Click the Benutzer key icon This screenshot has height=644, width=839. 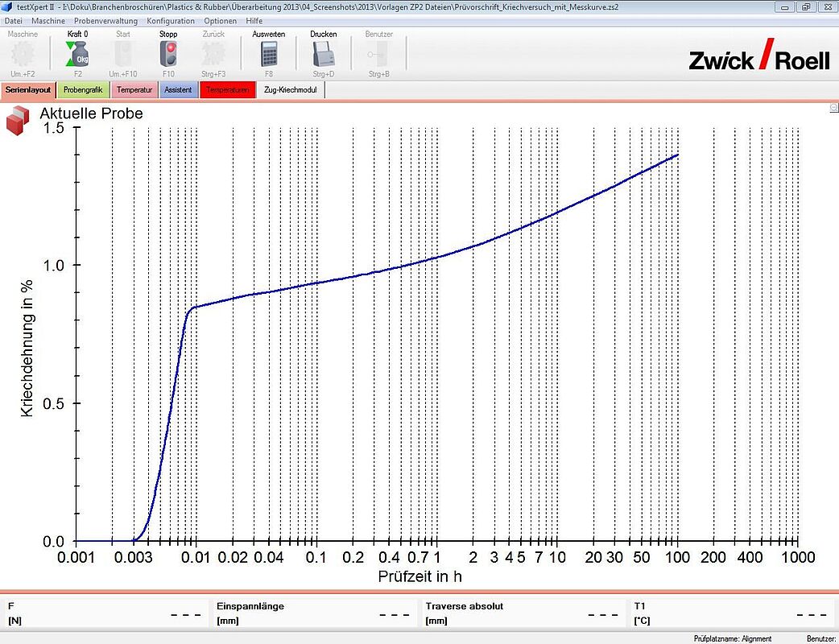pos(378,54)
